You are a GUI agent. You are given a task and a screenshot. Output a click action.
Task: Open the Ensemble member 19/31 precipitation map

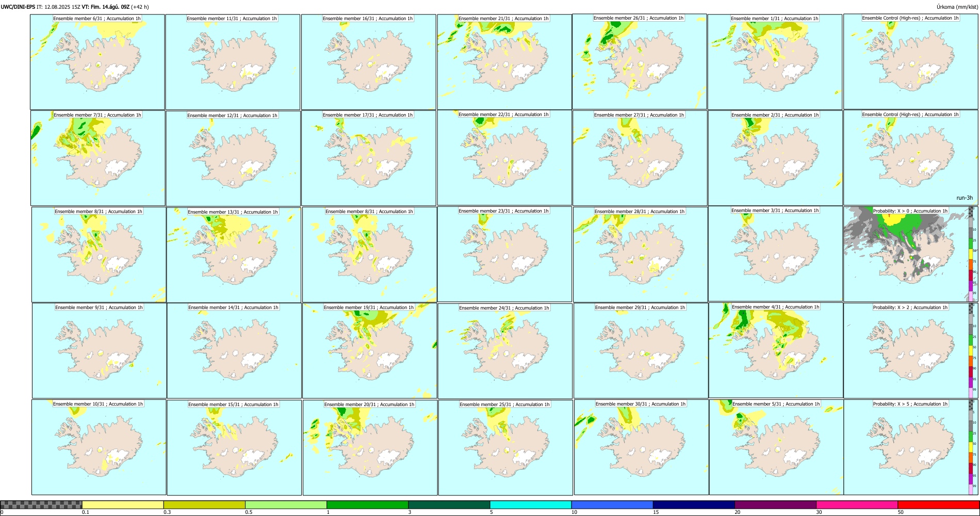[369, 350]
